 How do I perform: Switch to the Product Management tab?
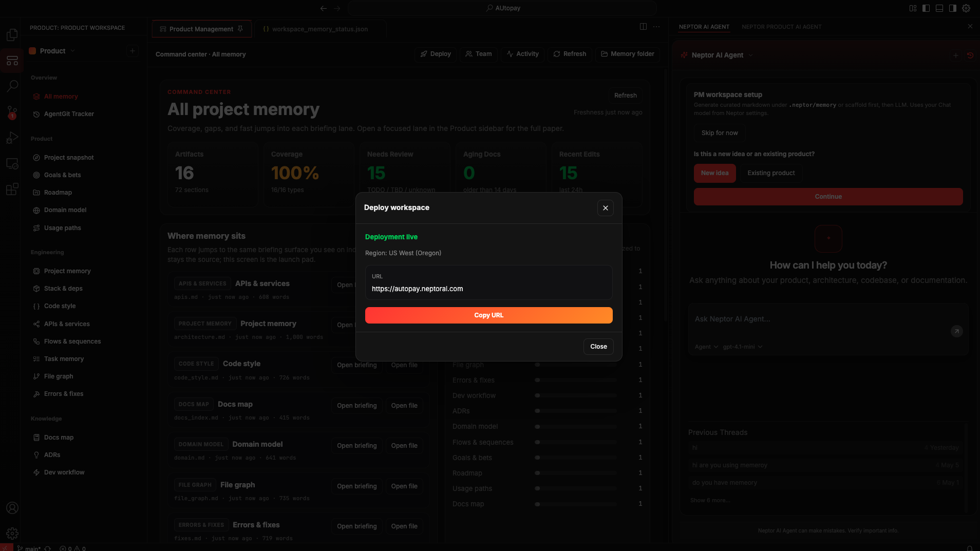[201, 29]
